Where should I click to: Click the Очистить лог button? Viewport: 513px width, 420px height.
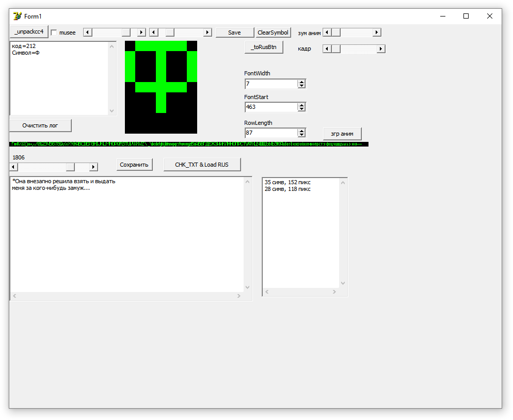click(x=40, y=125)
